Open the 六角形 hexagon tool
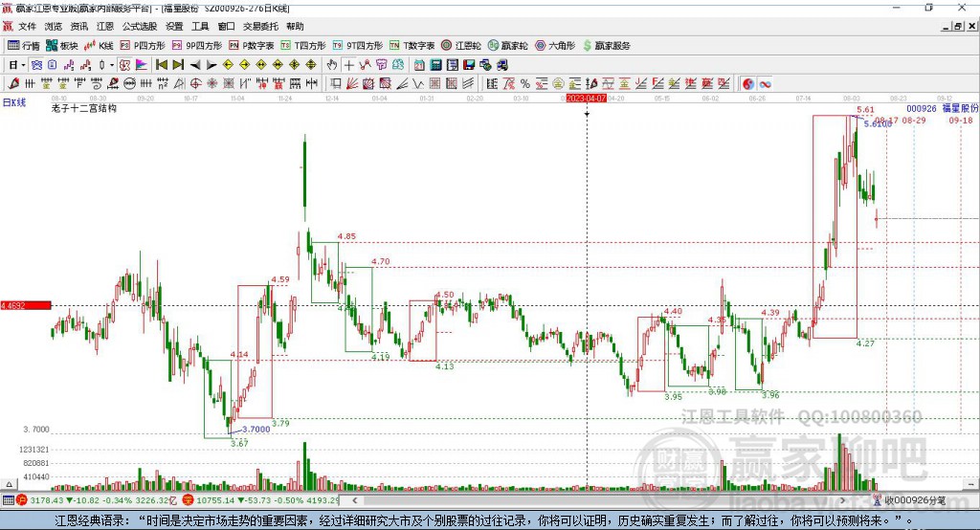980x530 pixels. pos(555,46)
